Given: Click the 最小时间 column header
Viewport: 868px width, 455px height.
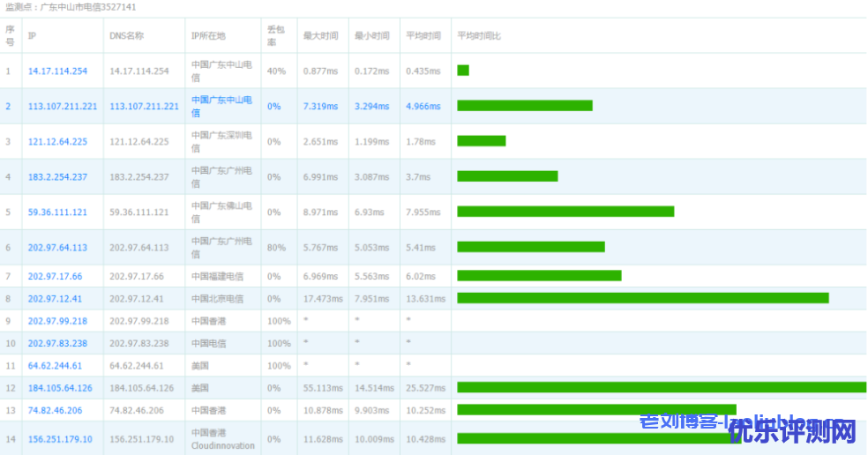Looking at the screenshot, I should pos(370,36).
